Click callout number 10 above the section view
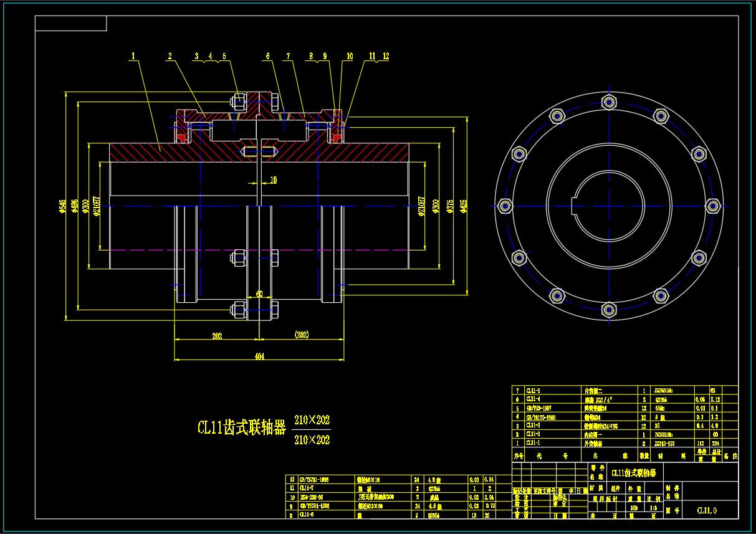Image resolution: width=756 pixels, height=534 pixels. 350,55
